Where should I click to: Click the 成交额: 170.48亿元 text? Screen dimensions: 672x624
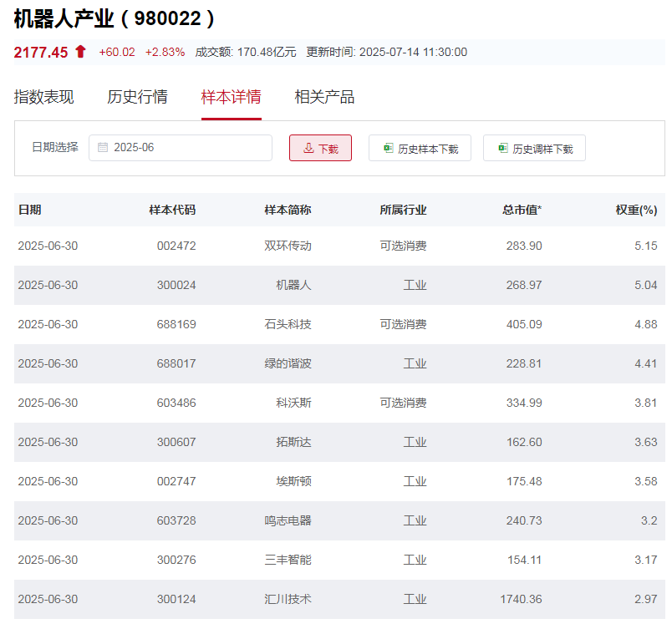[246, 53]
